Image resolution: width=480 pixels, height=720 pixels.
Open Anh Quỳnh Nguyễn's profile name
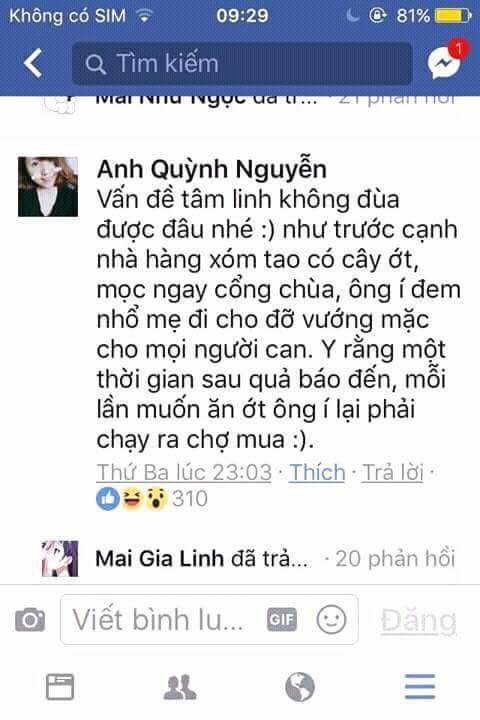(x=212, y=169)
